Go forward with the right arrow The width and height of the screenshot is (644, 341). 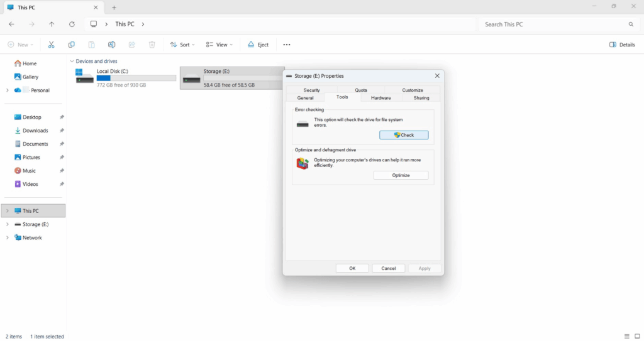click(x=31, y=24)
